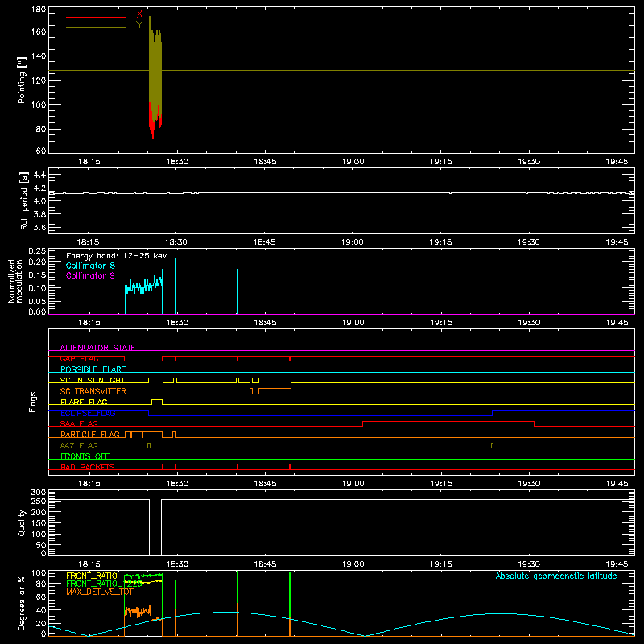Click the 300 value on Quality axis
The width and height of the screenshot is (644, 644).
click(39, 493)
